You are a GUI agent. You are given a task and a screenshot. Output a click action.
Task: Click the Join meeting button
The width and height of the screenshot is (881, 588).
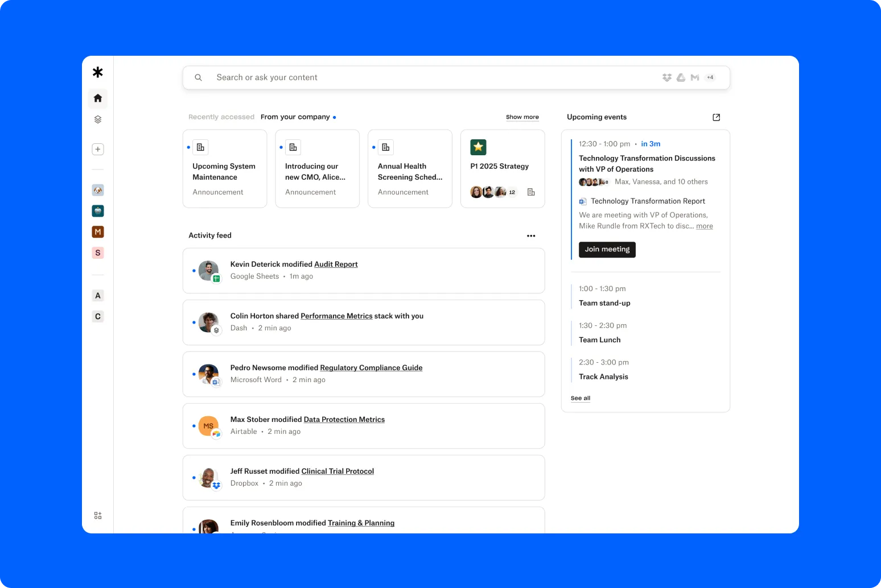coord(607,250)
